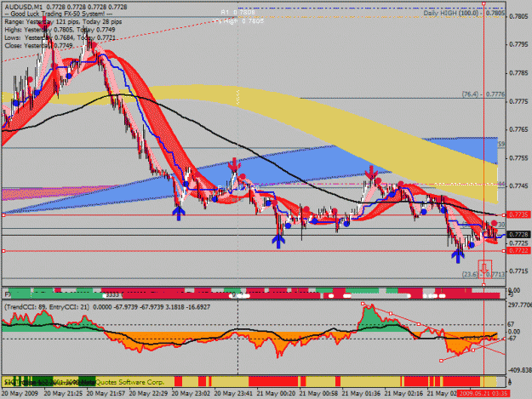Screen dimensions: 532x399
Task: Click the 20 May 2009 time axis label
Action: [20, 394]
